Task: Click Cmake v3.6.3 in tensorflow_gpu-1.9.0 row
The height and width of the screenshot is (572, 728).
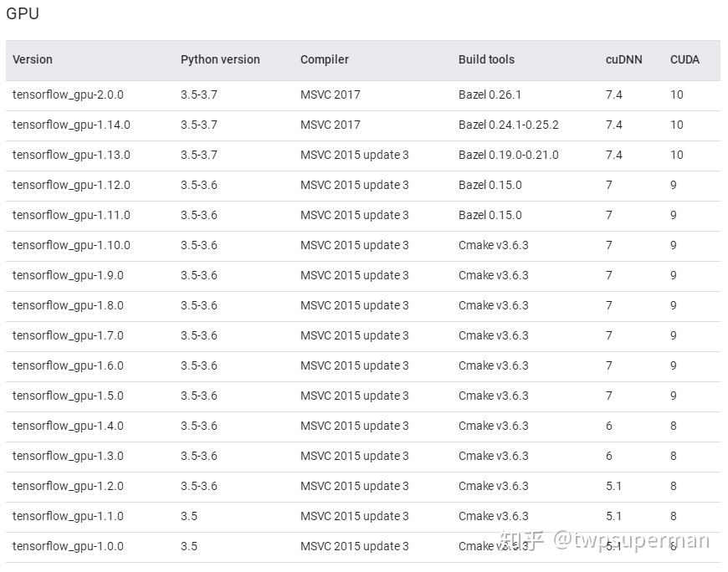Action: click(x=493, y=276)
